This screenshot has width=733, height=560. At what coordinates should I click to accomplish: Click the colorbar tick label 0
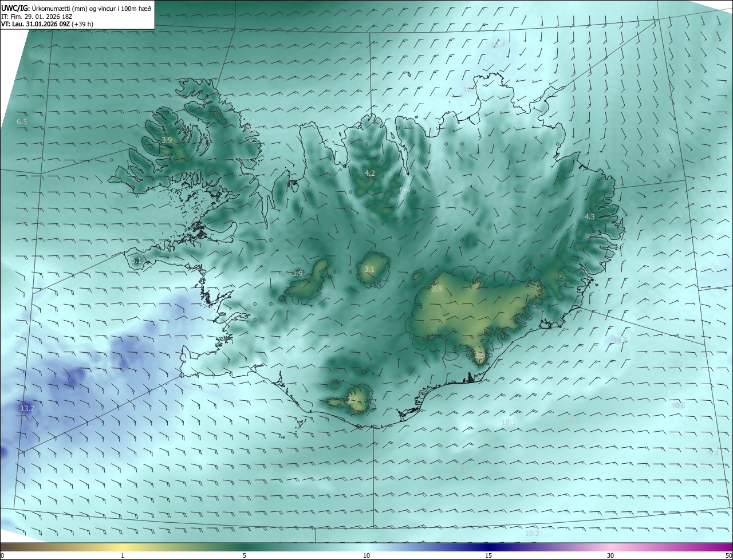tap(2, 555)
